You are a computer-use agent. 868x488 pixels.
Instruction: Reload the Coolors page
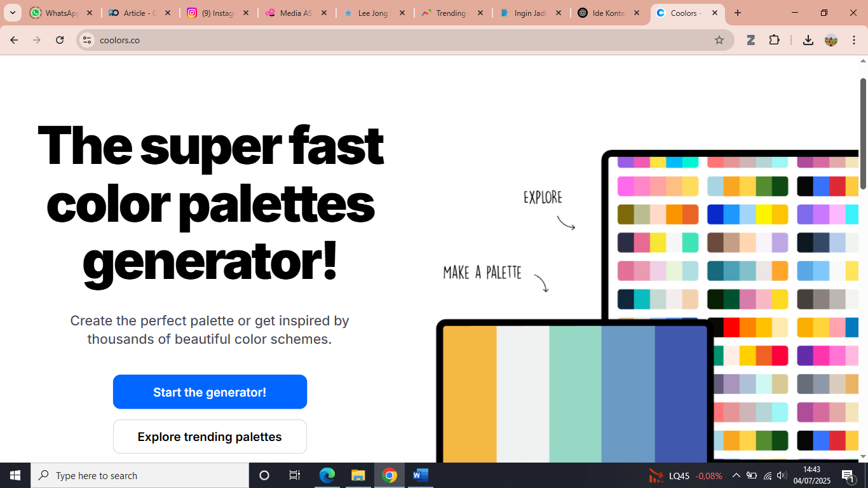[x=60, y=40]
